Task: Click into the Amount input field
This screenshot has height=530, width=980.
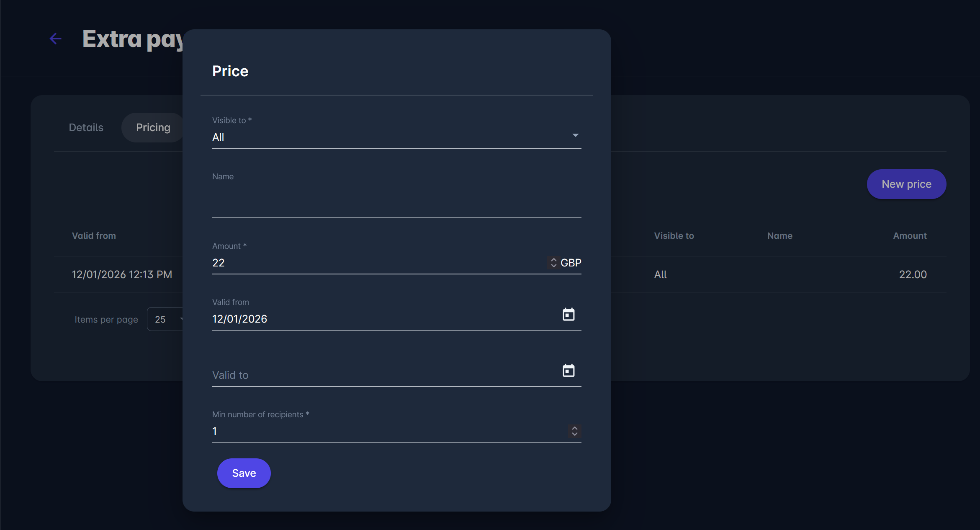Action: pos(377,263)
